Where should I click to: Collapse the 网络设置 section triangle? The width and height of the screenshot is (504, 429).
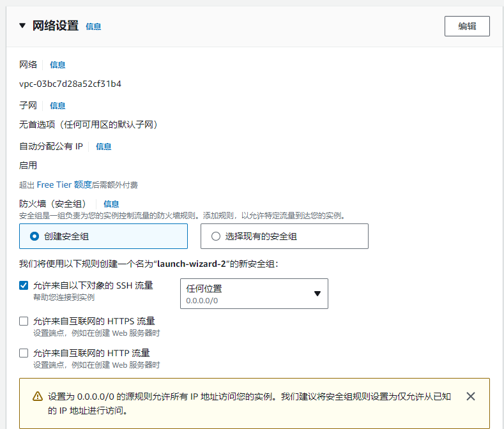point(22,26)
